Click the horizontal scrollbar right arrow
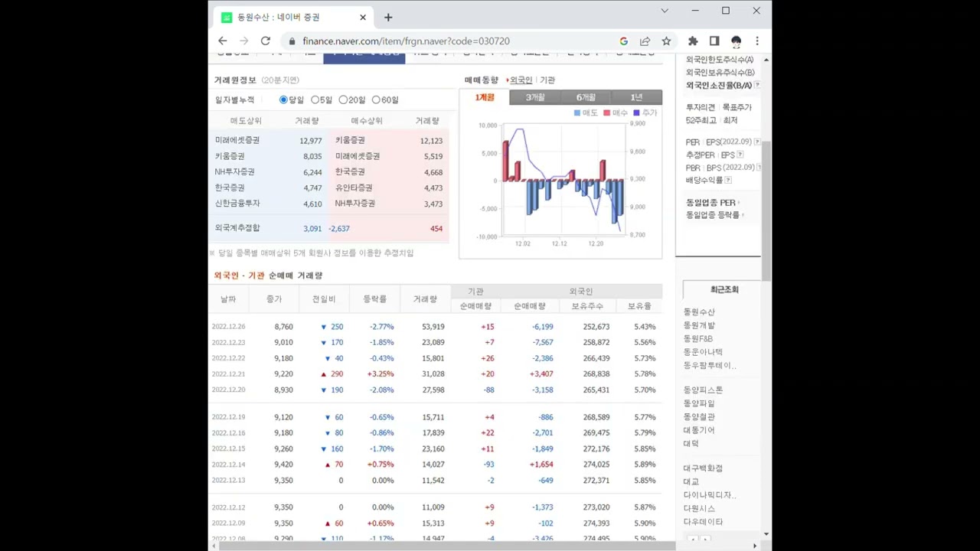980x551 pixels. tap(755, 546)
